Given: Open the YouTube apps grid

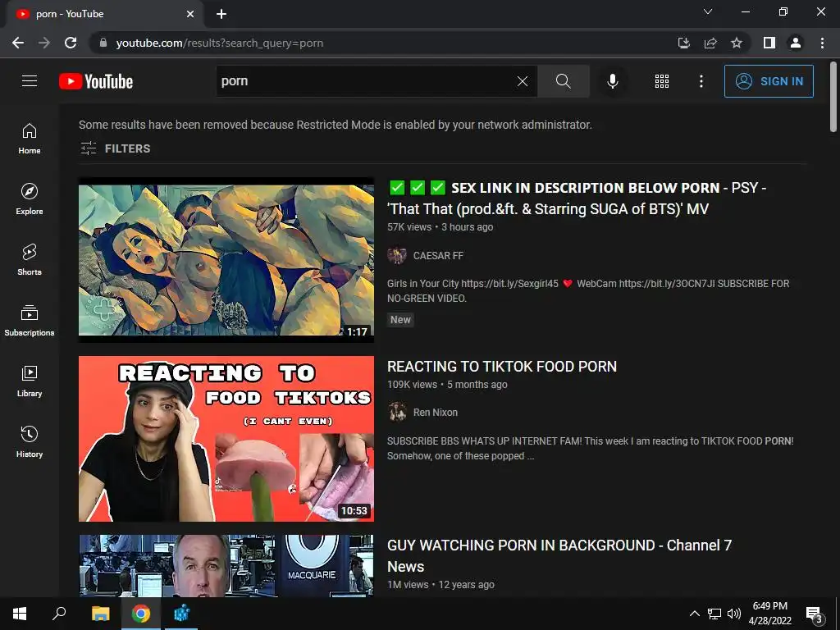Looking at the screenshot, I should coord(662,81).
